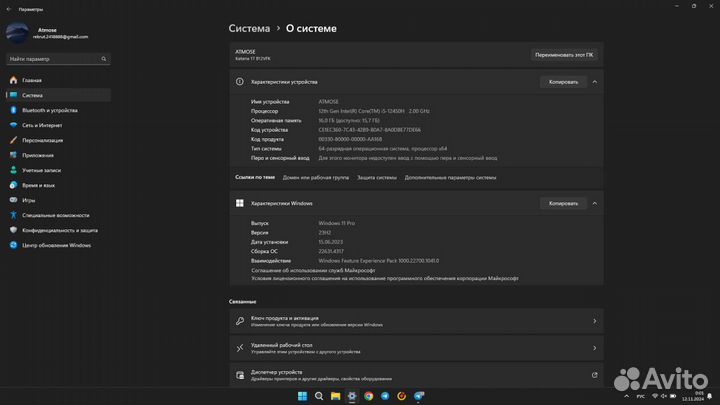Click the Удаленный рабочий стол icon
The height and width of the screenshot is (405, 720).
click(240, 348)
